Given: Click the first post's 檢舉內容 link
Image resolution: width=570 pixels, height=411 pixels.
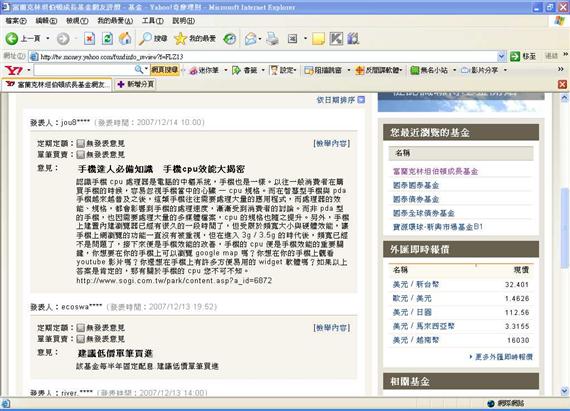Looking at the screenshot, I should [x=332, y=144].
